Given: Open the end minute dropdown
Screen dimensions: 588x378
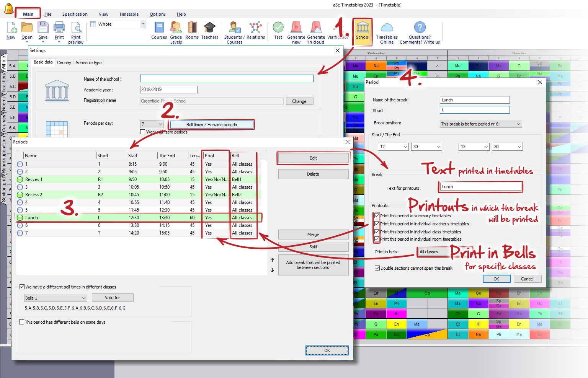Looking at the screenshot, I should point(508,147).
